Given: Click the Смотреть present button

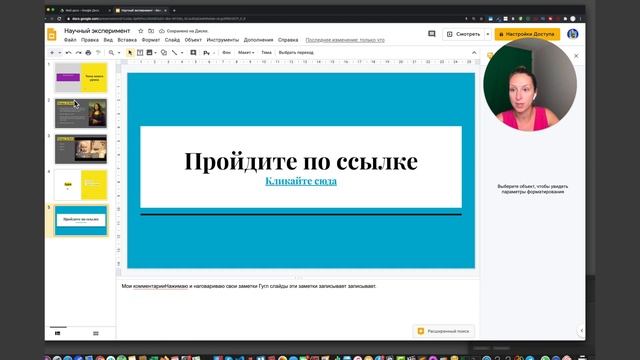Looking at the screenshot, I should pyautogui.click(x=464, y=34).
